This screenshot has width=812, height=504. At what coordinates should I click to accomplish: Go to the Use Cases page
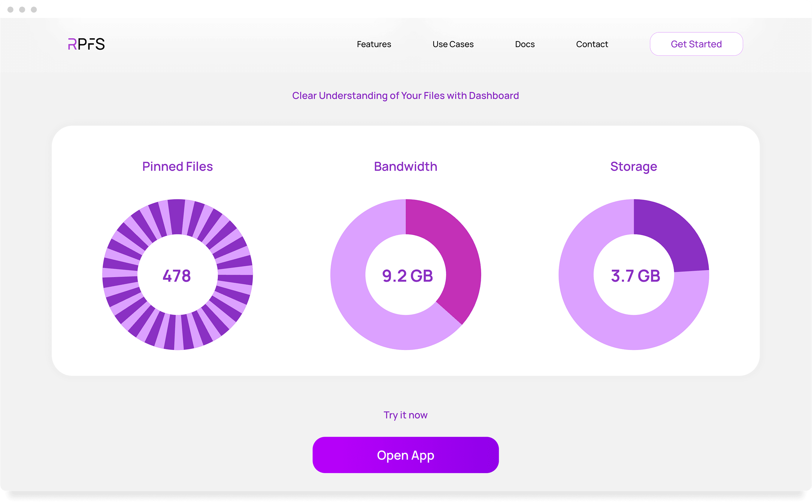[x=453, y=44]
